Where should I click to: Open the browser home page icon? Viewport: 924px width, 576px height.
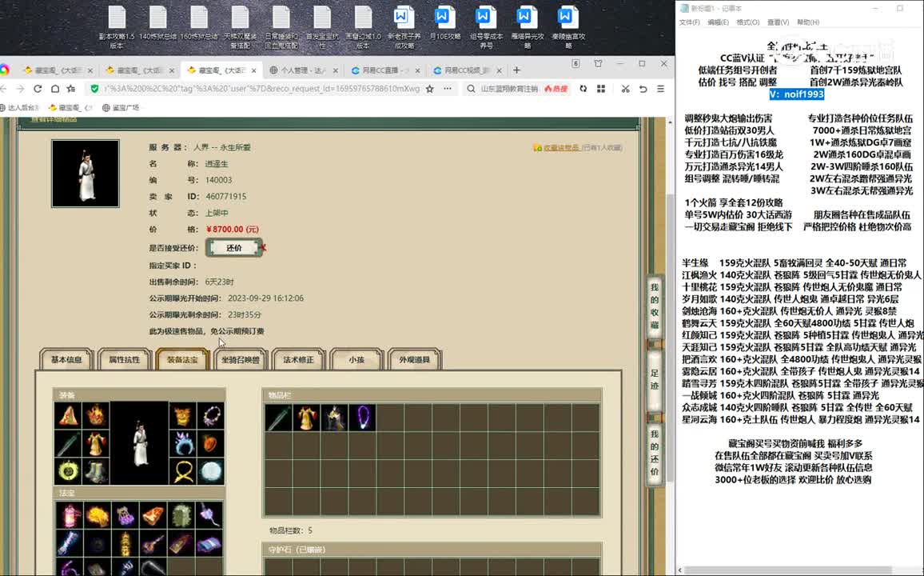(x=54, y=89)
